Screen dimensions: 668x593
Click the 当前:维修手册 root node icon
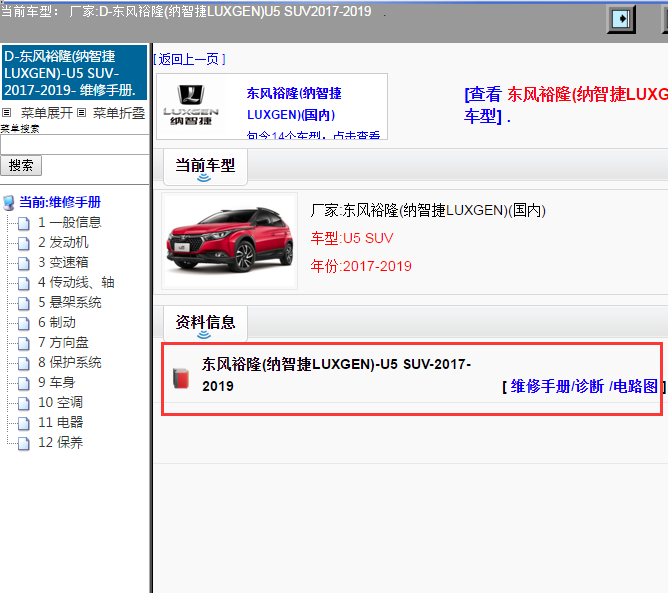pyautogui.click(x=9, y=203)
